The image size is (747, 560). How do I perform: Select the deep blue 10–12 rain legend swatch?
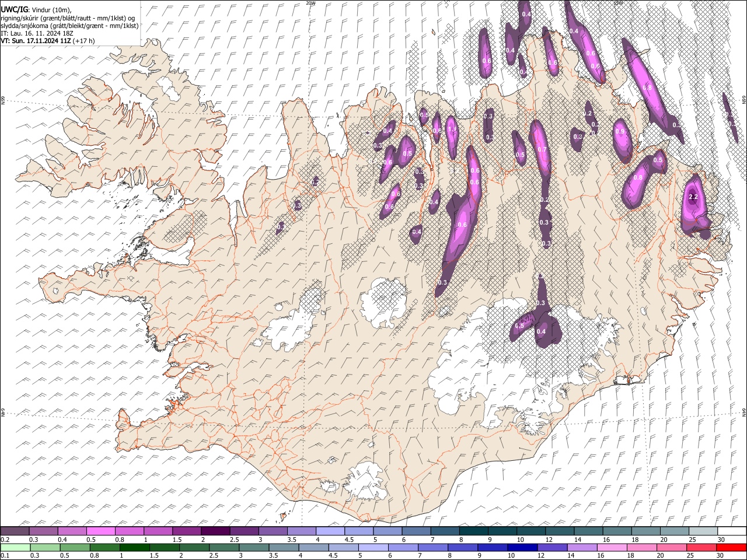coord(523,547)
